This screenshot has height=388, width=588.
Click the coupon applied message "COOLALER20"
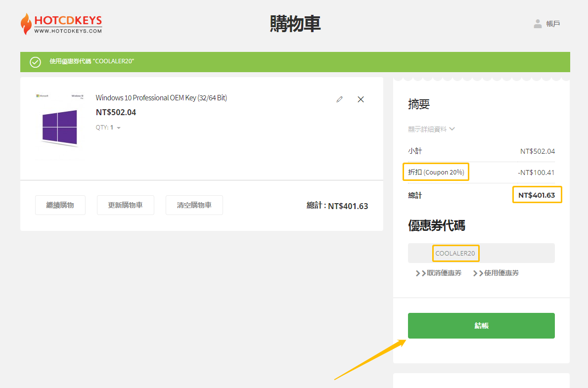(x=92, y=61)
